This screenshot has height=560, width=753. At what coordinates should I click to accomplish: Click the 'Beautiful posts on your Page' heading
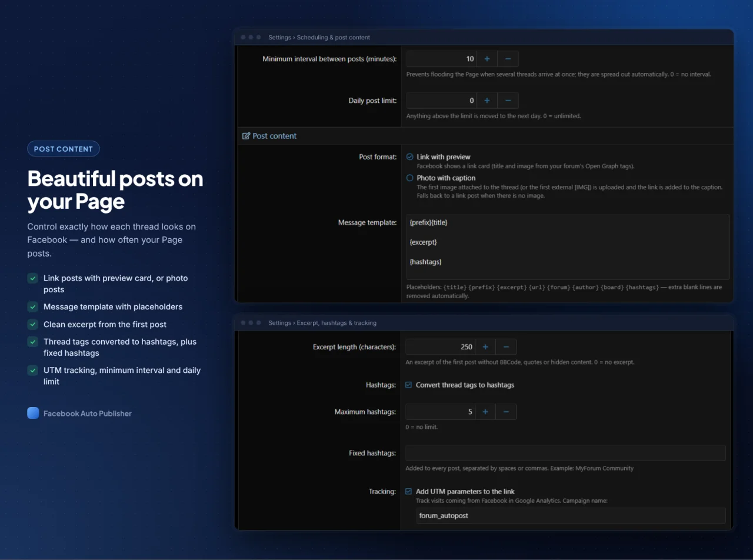tap(115, 189)
